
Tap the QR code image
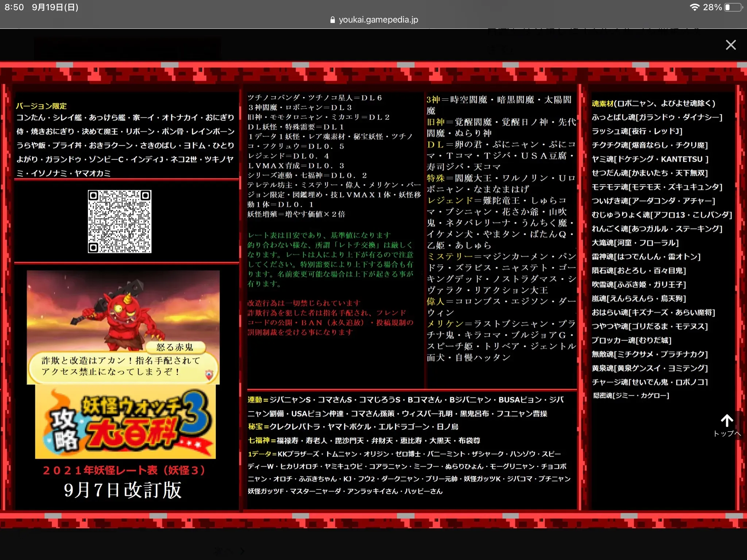point(120,221)
